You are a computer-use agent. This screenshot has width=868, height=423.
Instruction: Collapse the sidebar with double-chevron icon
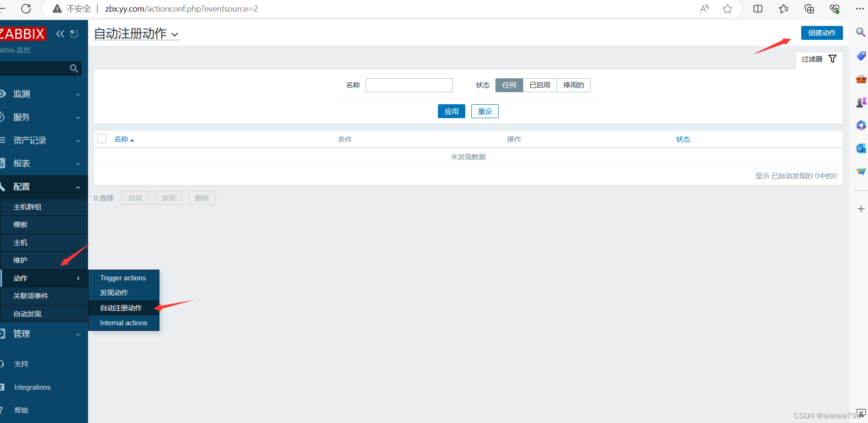60,33
